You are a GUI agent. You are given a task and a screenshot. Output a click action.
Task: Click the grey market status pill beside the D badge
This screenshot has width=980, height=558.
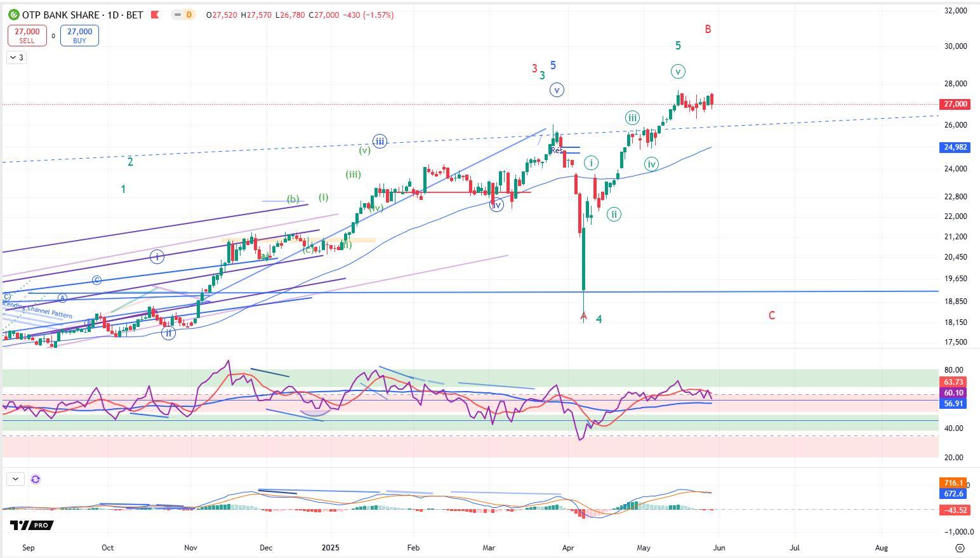pyautogui.click(x=177, y=15)
